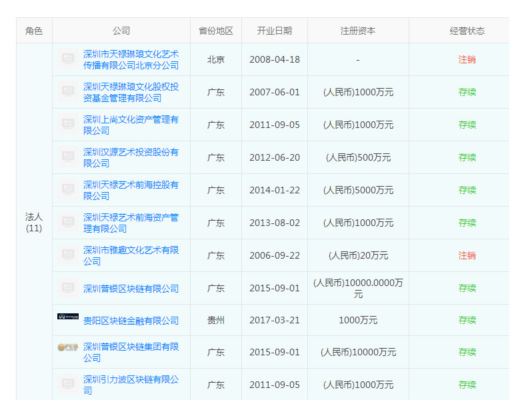The height and width of the screenshot is (416, 532).
Task: Click placeholder logo beside 深圳市天禄琳琅文化艺术传播有限公司北京分公司
Action: (67, 59)
